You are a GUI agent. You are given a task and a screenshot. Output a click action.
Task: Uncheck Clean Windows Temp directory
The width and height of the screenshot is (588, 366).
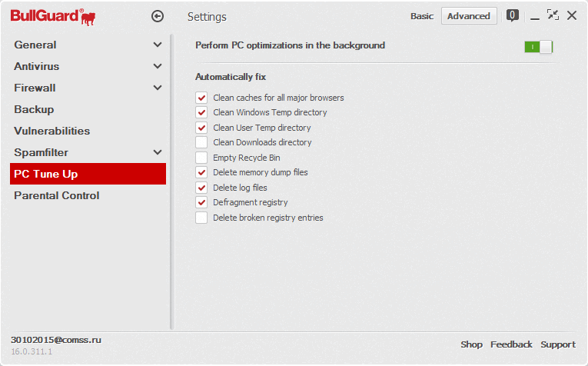point(201,112)
